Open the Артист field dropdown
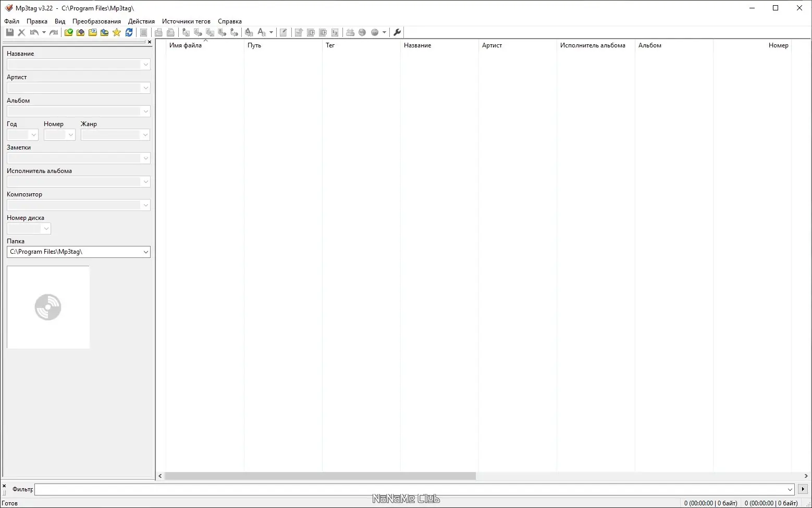 click(x=145, y=88)
